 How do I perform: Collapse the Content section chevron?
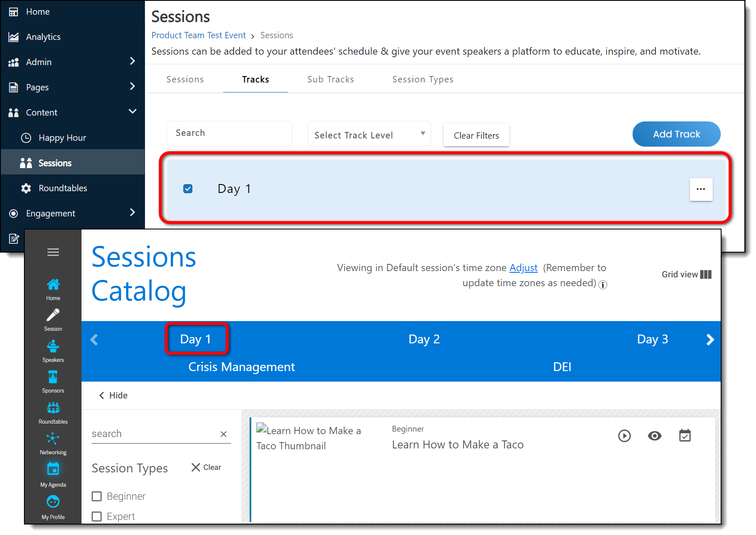[132, 112]
